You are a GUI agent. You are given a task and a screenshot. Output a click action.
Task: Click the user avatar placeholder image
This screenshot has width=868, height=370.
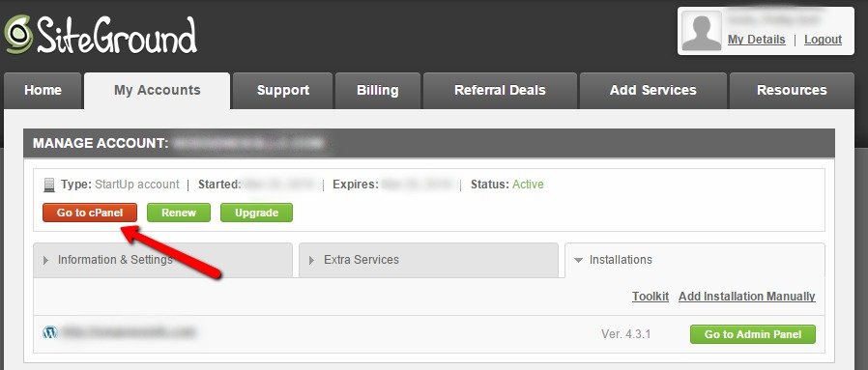[702, 31]
